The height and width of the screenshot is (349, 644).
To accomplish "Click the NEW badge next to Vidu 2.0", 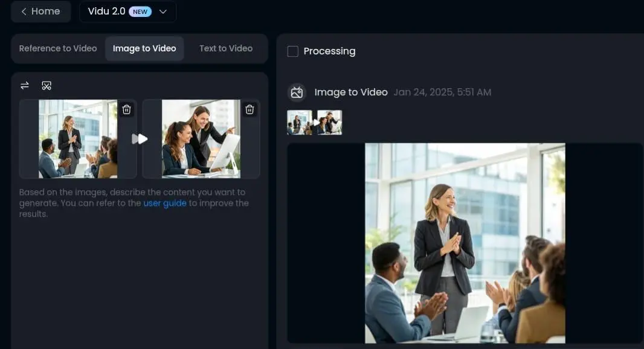I will 140,11.
